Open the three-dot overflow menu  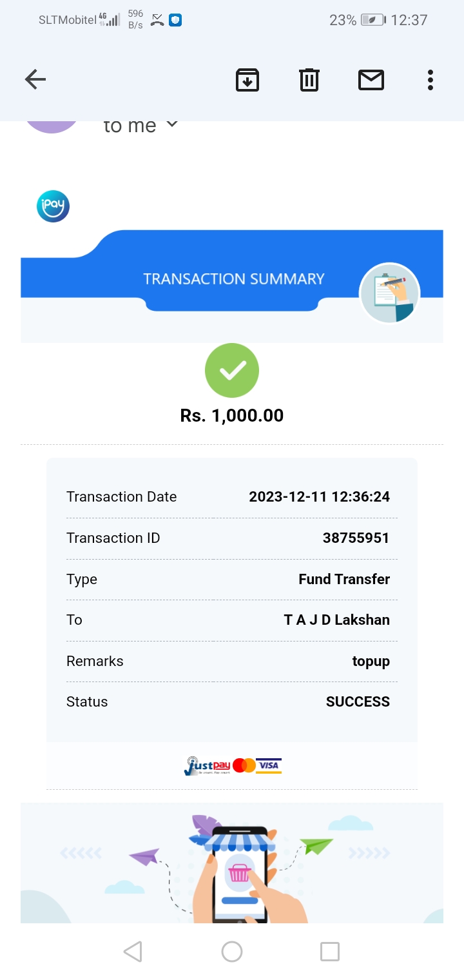[430, 80]
